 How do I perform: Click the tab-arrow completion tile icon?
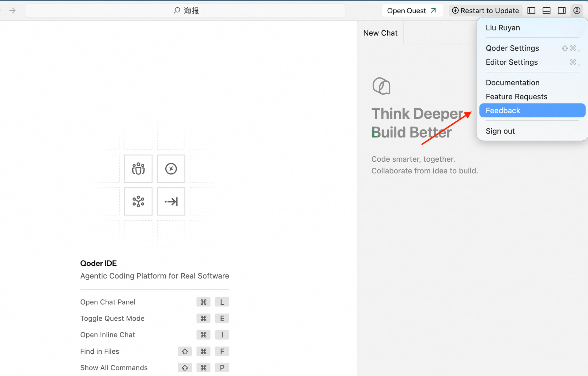tap(171, 201)
